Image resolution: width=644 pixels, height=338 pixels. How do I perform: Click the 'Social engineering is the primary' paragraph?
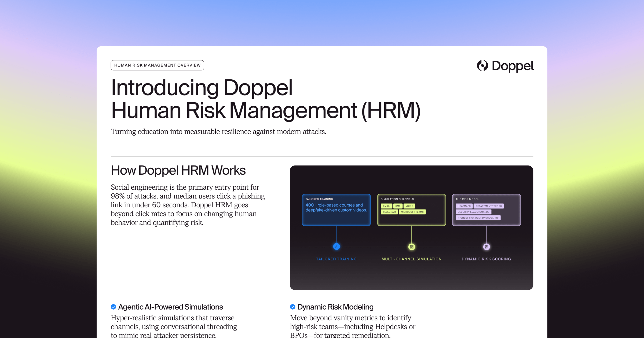(188, 205)
